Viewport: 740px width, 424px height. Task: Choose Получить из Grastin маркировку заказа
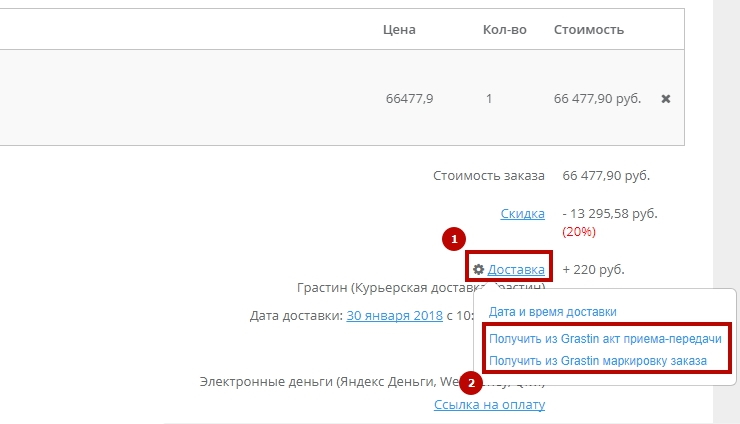(597, 360)
